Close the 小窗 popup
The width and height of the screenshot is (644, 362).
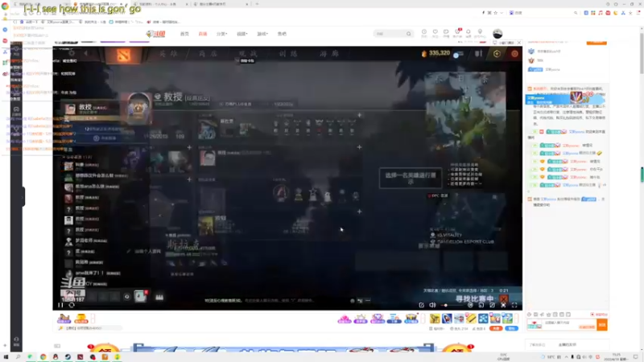(518, 43)
